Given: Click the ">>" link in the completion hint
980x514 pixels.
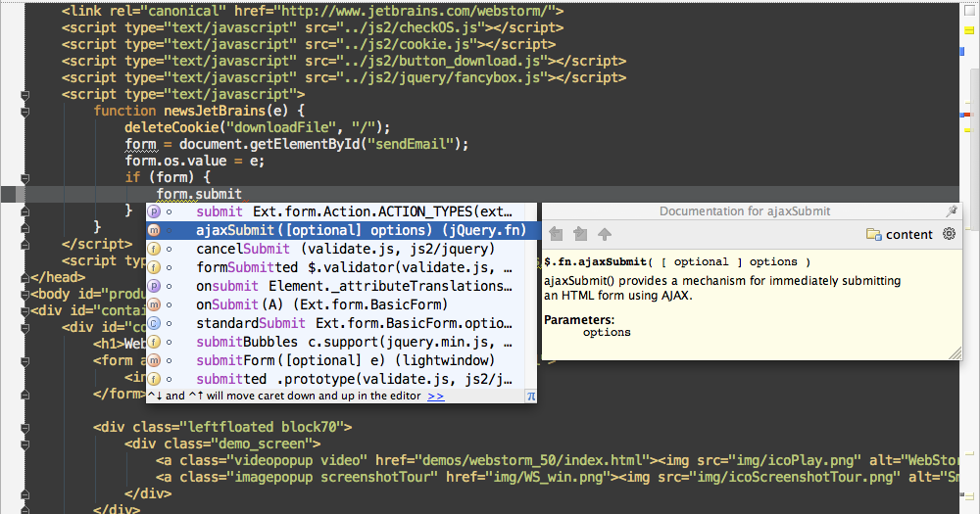Looking at the screenshot, I should point(436,396).
